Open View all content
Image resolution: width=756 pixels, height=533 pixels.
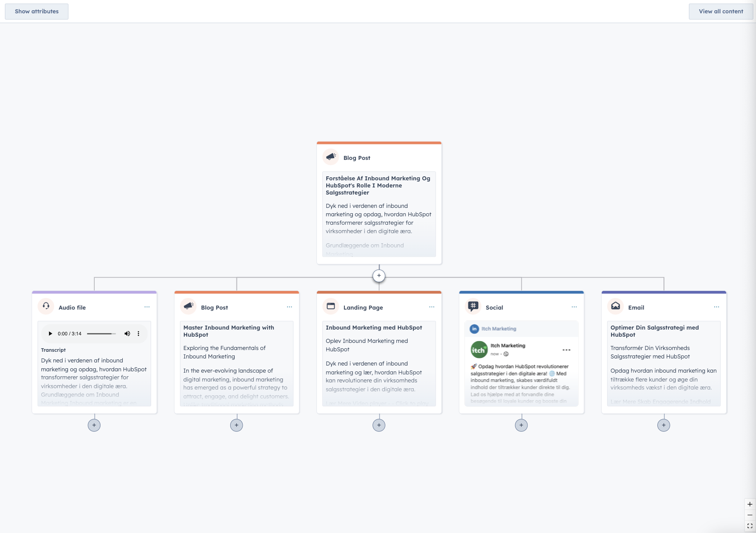click(720, 12)
